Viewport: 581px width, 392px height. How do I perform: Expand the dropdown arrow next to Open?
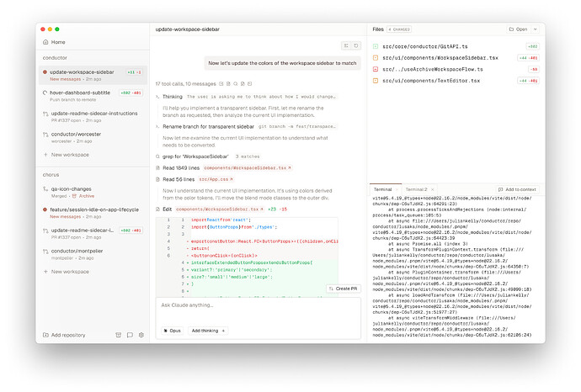click(535, 29)
